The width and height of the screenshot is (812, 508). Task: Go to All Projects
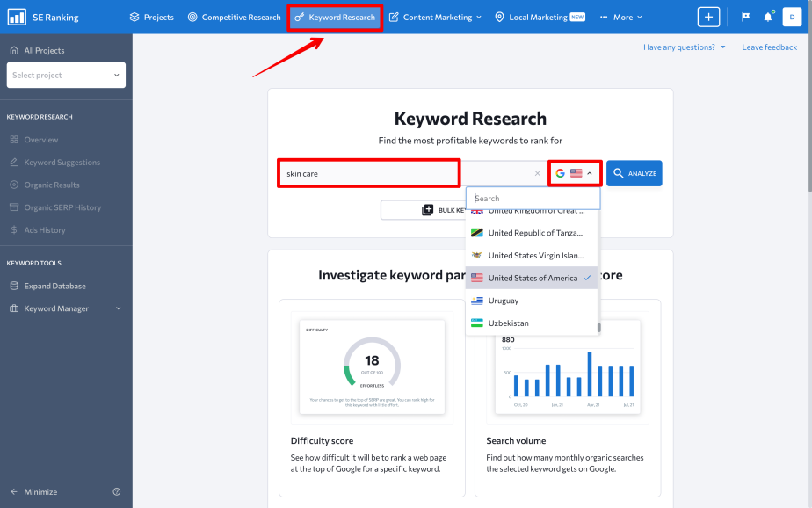[x=37, y=50]
